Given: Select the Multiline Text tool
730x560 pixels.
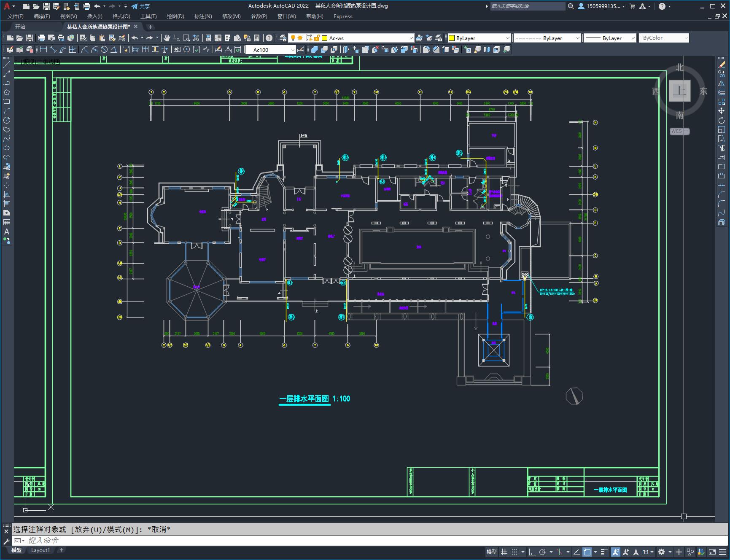Looking at the screenshot, I should pos(7,232).
